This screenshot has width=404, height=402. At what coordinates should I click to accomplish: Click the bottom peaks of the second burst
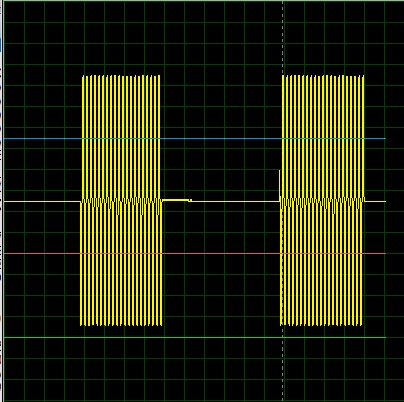click(x=322, y=324)
